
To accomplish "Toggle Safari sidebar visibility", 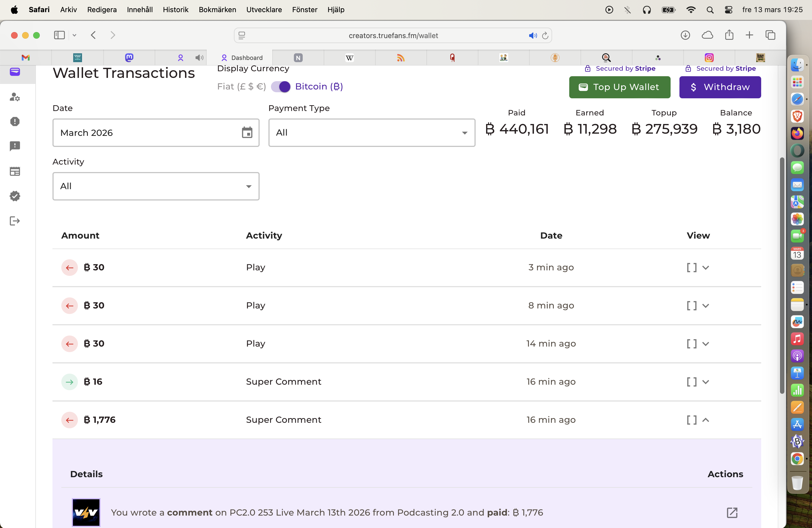I will pos(59,35).
